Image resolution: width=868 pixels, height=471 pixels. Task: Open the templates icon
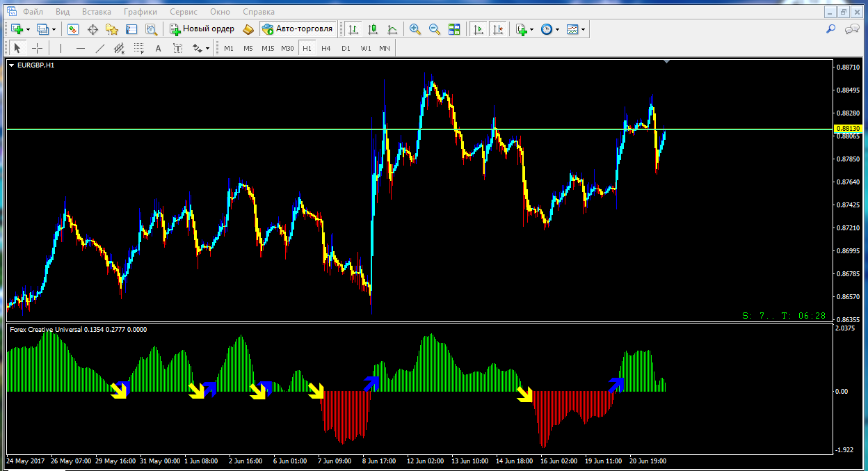[572, 29]
